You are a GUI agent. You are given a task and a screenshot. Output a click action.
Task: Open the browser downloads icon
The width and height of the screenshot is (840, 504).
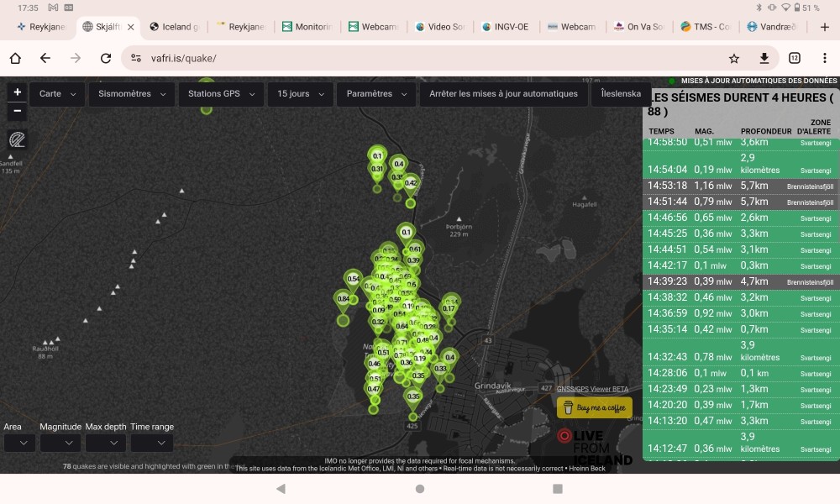tap(764, 59)
